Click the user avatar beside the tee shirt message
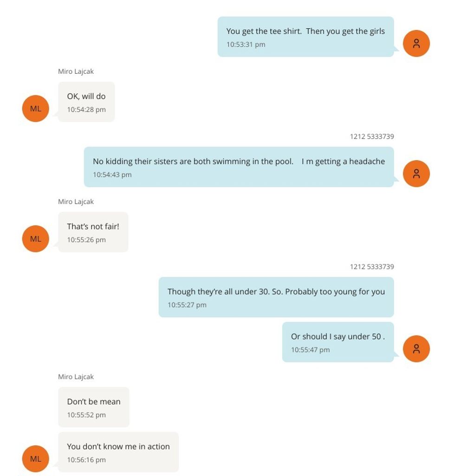The height and width of the screenshot is (476, 455). 416,44
